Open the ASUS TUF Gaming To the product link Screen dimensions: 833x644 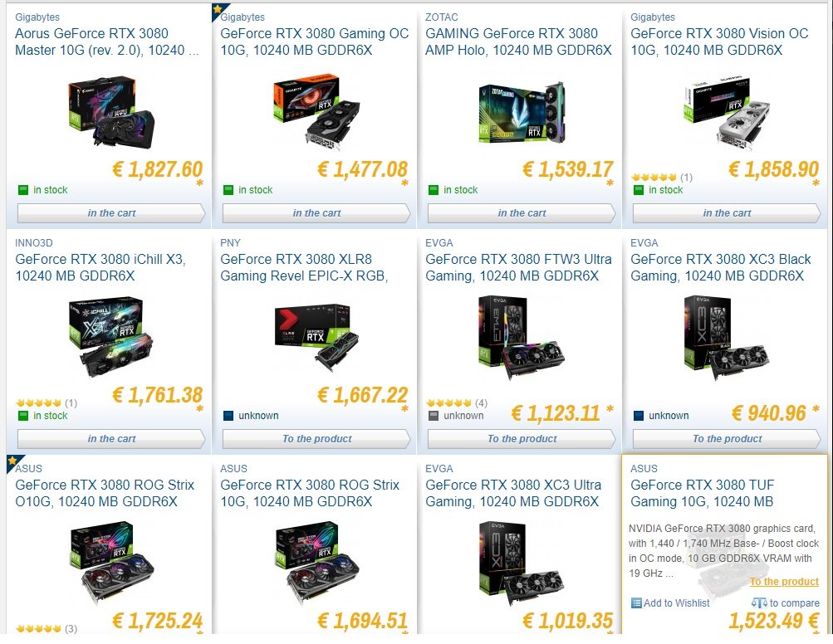tap(784, 582)
